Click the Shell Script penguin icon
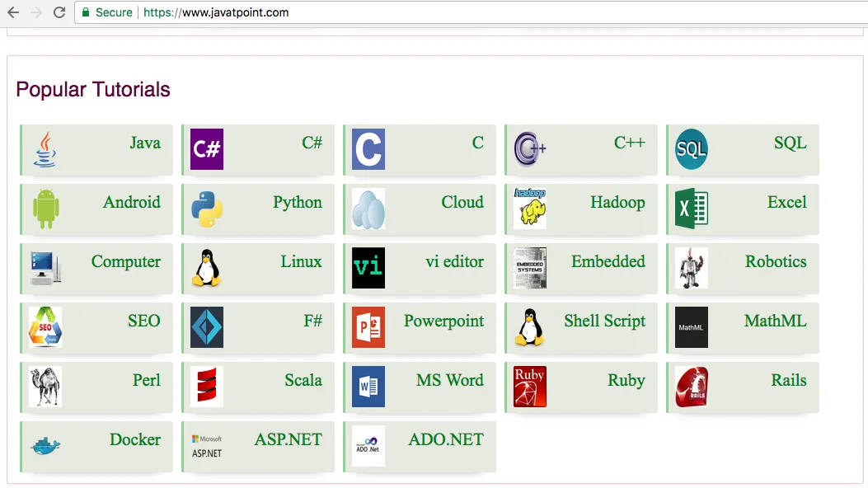This screenshot has width=868, height=488. tap(530, 327)
